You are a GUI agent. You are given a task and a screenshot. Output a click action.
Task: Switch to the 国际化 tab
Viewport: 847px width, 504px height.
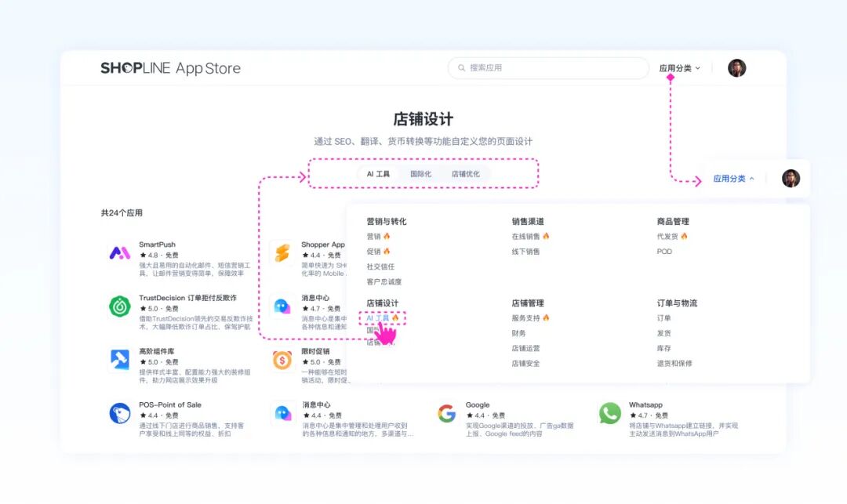420,174
